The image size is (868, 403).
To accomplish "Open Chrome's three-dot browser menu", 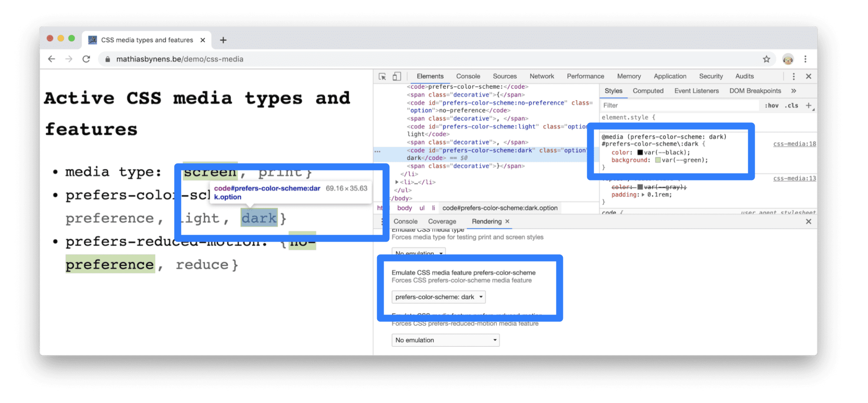I will click(x=806, y=59).
